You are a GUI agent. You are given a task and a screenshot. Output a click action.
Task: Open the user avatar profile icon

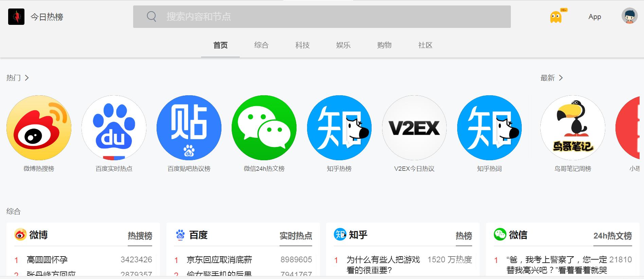(x=629, y=16)
